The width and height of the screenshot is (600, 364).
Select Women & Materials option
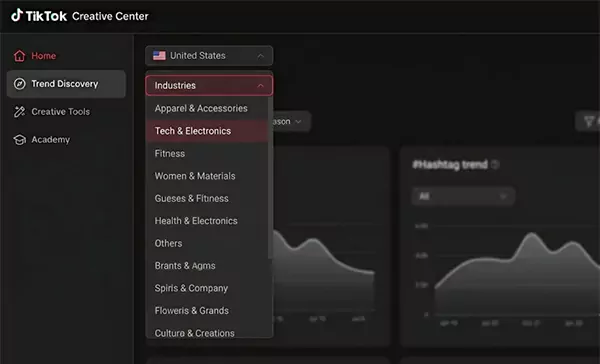pos(207,176)
